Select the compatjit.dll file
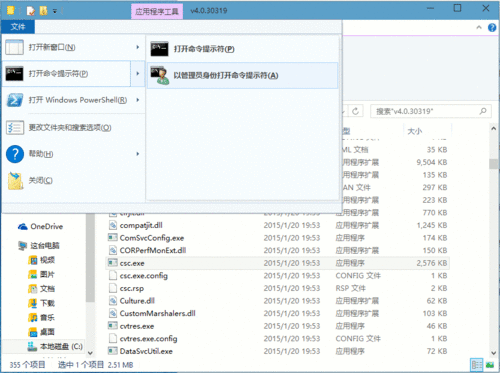Screen dimensions: 500x373 (141, 225)
